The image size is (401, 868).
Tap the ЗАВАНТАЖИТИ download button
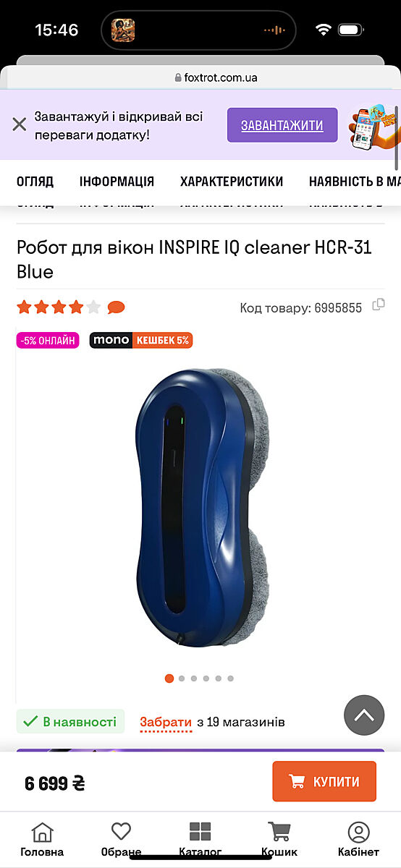coord(282,125)
